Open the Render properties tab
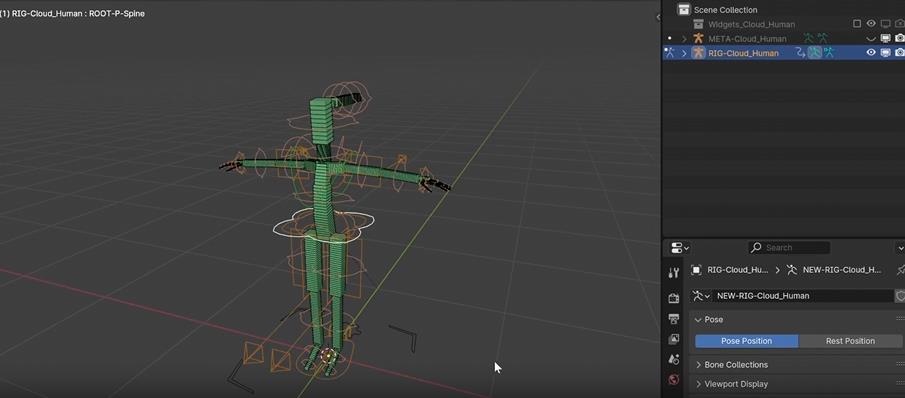 pos(674,298)
